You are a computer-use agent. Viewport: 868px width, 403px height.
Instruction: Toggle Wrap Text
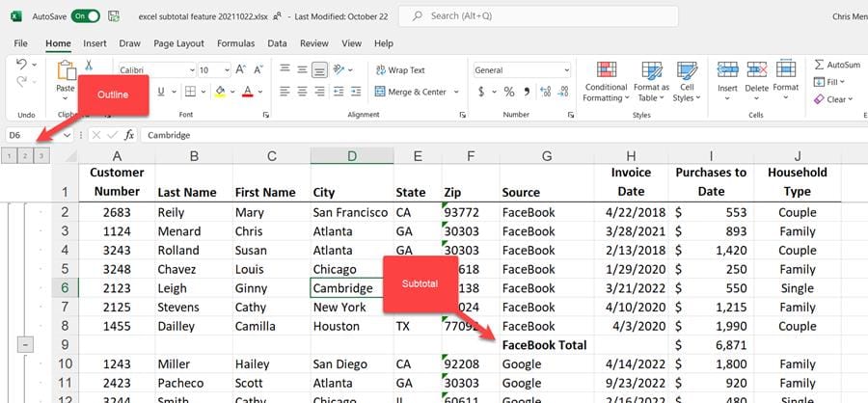coord(400,70)
